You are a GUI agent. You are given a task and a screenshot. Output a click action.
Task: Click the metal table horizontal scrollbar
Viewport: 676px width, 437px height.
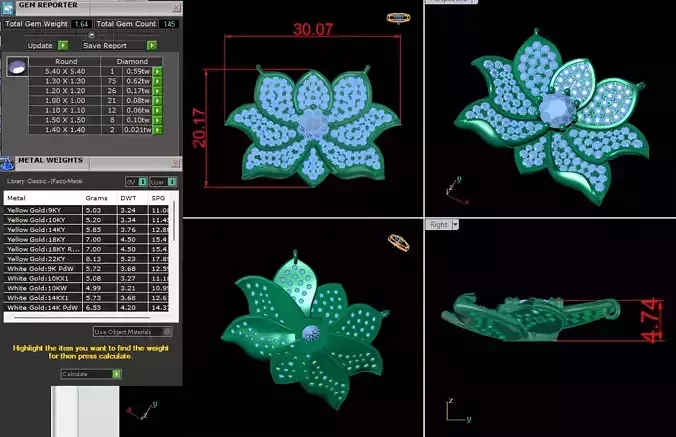[x=82, y=318]
